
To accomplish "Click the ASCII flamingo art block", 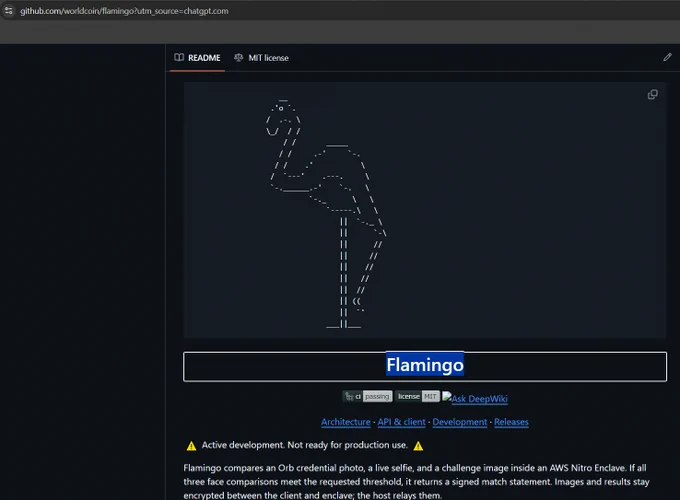I will 425,210.
